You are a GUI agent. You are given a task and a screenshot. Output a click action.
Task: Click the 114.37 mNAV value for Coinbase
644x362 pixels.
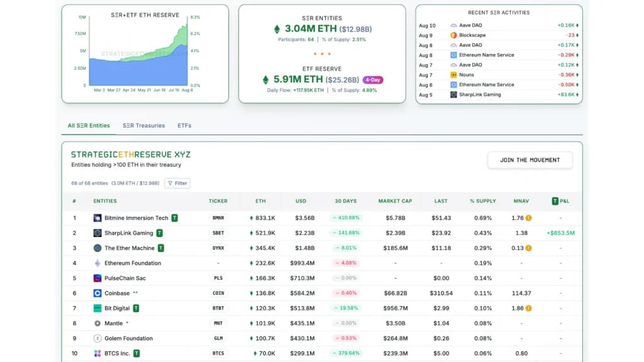(x=521, y=293)
